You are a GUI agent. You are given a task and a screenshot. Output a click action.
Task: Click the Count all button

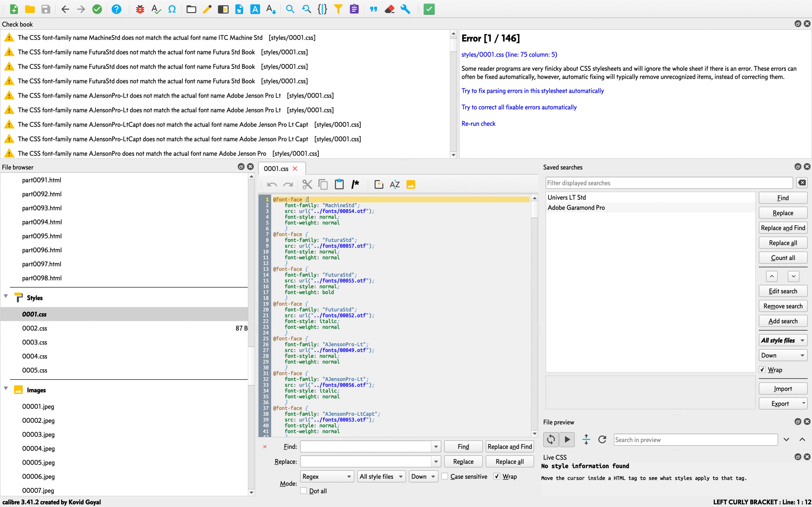(783, 258)
